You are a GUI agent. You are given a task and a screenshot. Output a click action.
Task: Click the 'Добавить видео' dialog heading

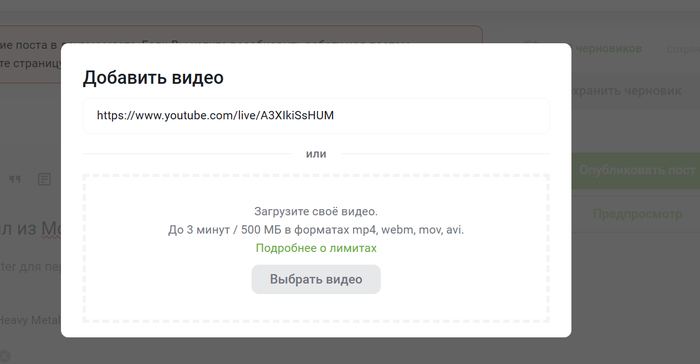tap(153, 78)
